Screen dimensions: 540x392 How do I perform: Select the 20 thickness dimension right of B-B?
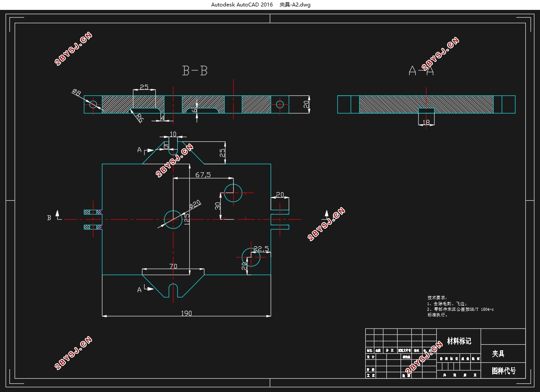pos(307,104)
